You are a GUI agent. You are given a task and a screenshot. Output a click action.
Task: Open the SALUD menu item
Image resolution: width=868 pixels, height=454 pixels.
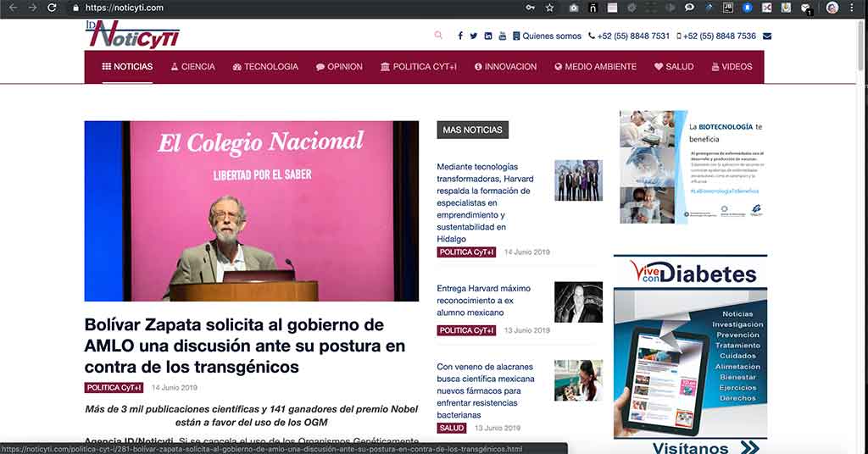pyautogui.click(x=674, y=67)
